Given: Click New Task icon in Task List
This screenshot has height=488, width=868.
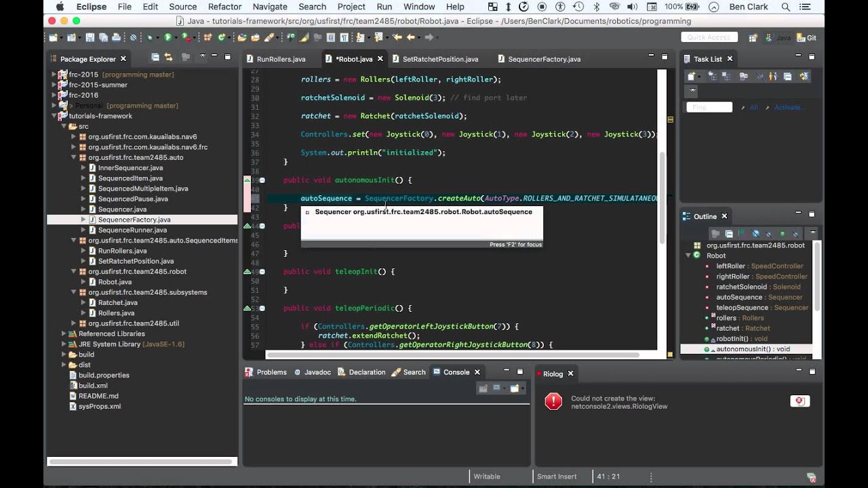Looking at the screenshot, I should 691,77.
